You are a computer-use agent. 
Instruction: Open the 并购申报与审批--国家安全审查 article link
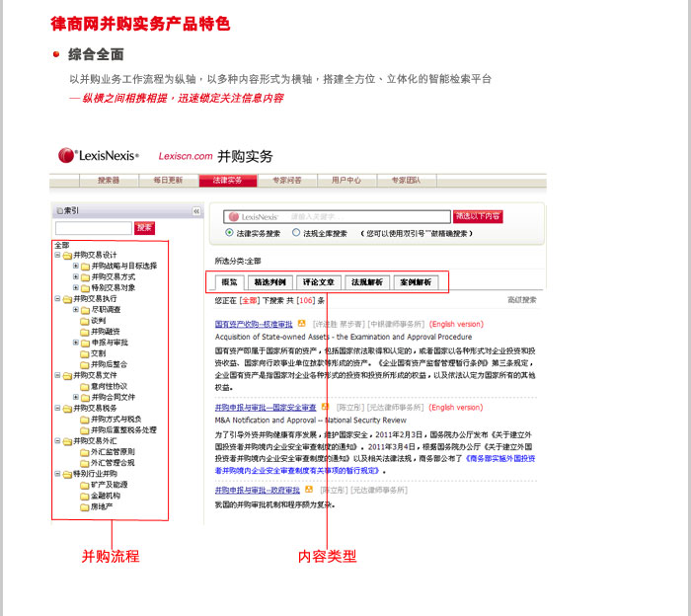click(x=266, y=408)
